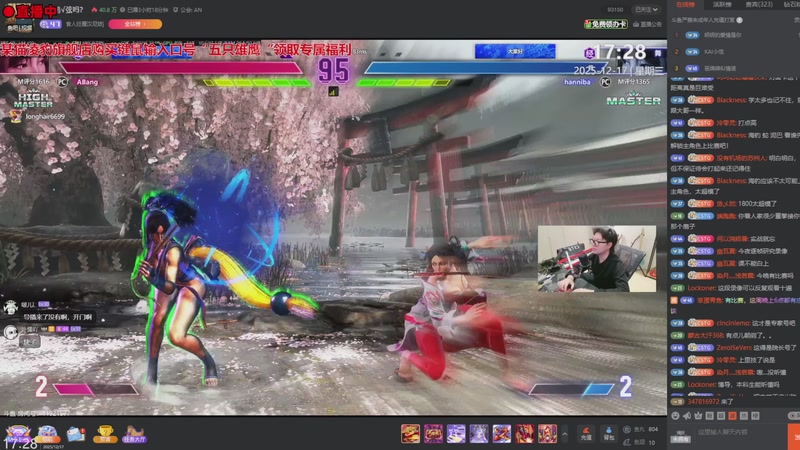Viewport: 800px width, 450px height.
Task: Click the 鱼丸 804 balance
Action: click(x=641, y=429)
